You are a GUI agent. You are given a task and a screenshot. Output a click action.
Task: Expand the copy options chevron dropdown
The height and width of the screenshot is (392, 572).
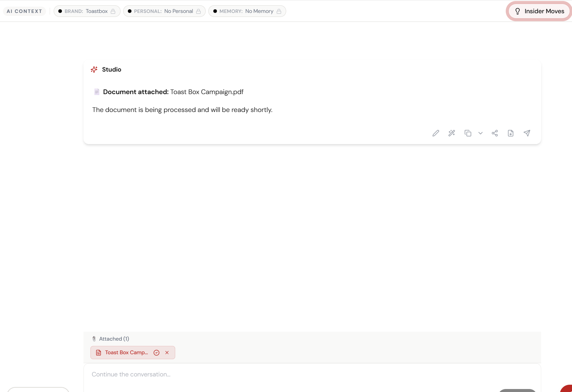coord(481,133)
